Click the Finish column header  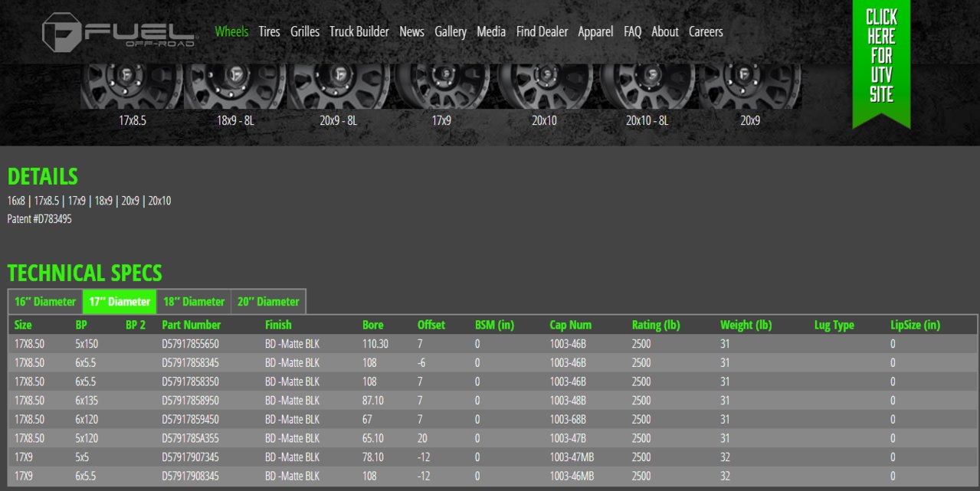(x=278, y=325)
